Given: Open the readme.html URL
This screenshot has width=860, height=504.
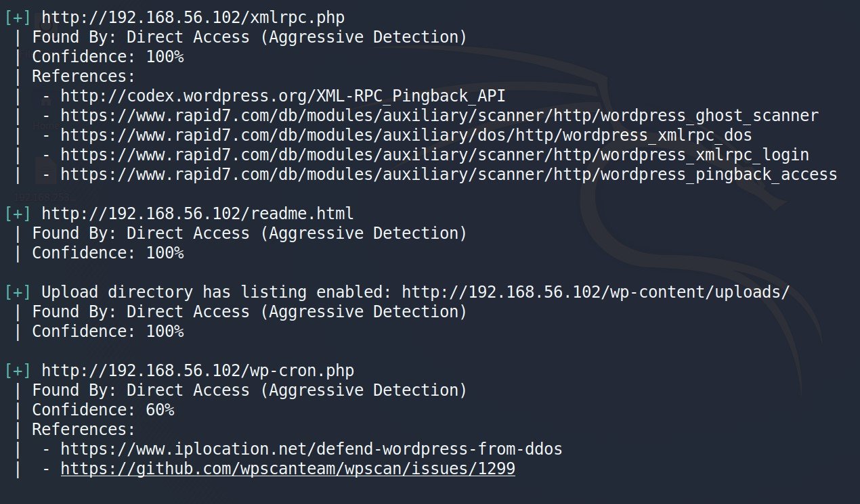Looking at the screenshot, I should 197,214.
